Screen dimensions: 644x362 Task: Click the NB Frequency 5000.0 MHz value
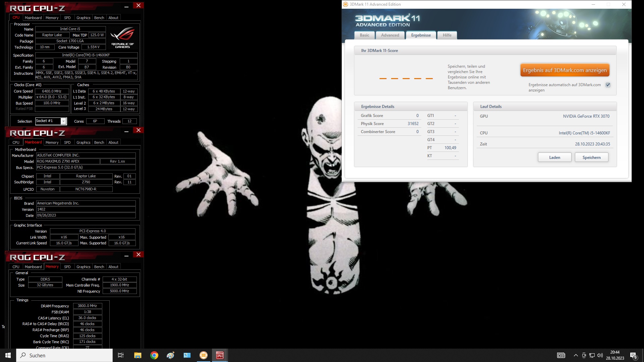(119, 291)
